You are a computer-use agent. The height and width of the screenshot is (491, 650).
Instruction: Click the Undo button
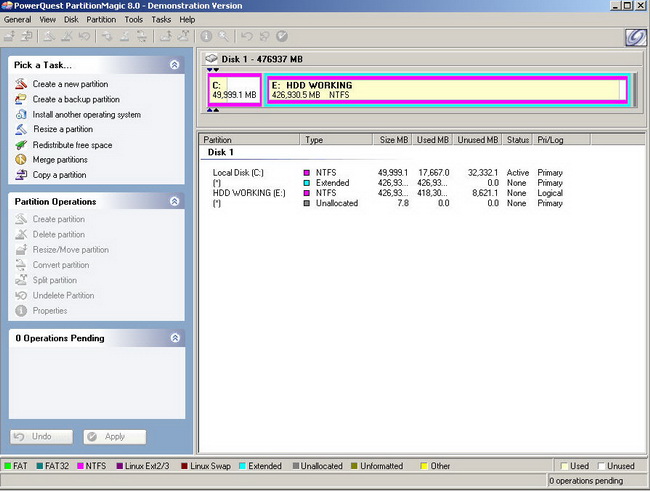41,437
